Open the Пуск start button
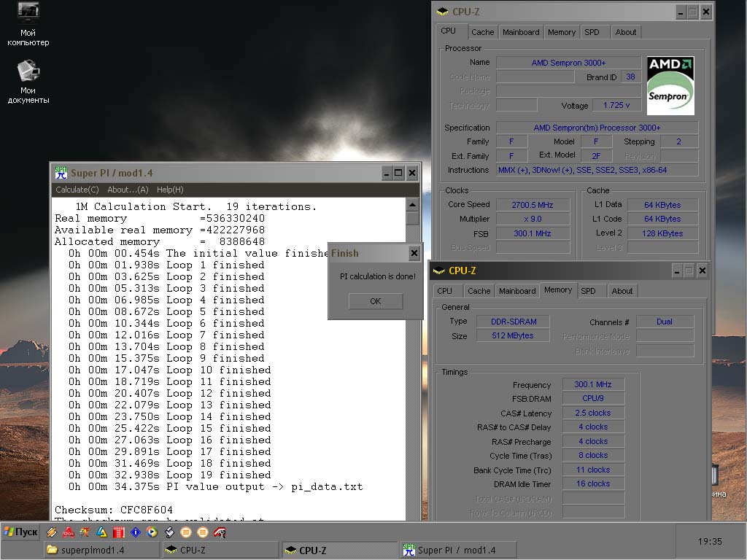This screenshot has width=747, height=560. (x=21, y=532)
